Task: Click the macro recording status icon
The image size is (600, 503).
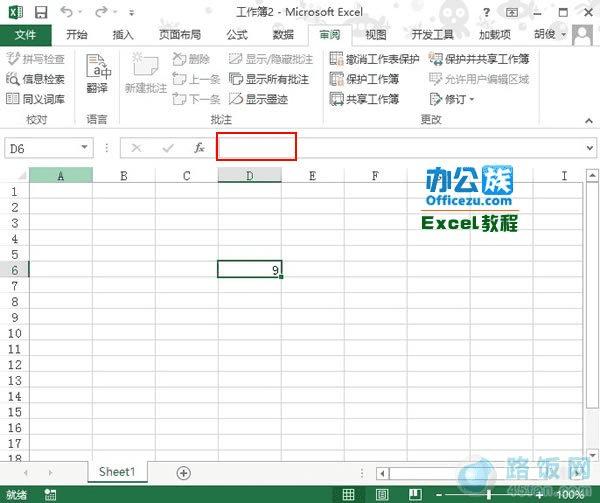Action: (50, 495)
